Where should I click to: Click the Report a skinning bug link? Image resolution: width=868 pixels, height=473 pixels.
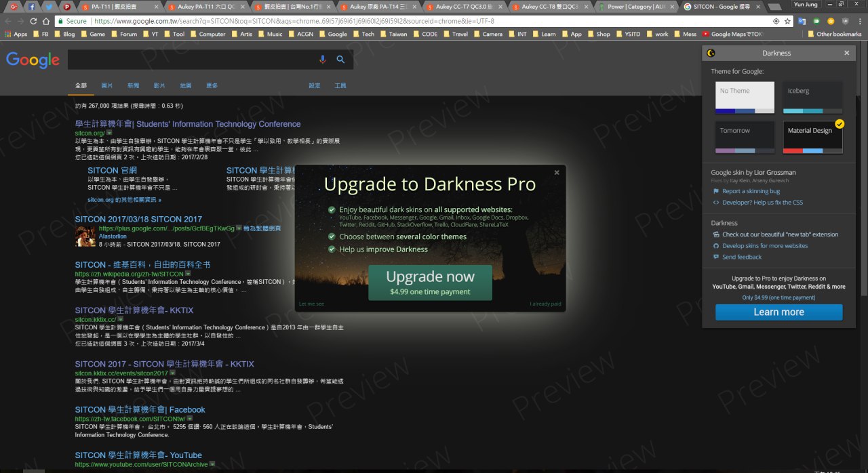(x=751, y=191)
